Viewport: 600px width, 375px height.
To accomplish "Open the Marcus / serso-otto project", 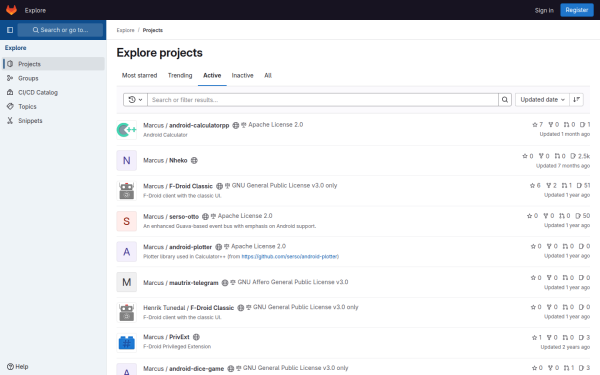I will (x=171, y=217).
